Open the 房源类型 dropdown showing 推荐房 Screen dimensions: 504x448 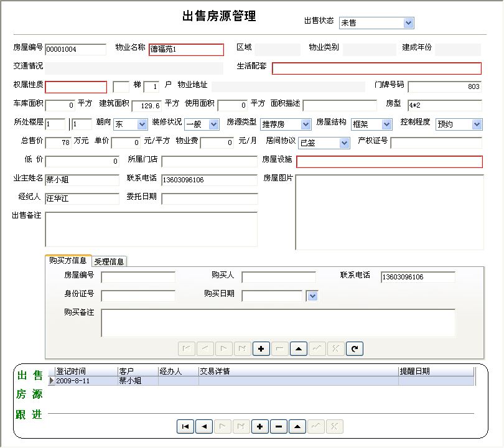(x=306, y=124)
